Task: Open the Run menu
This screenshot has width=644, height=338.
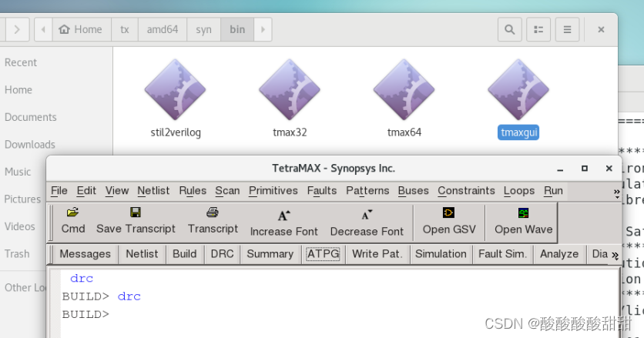Action: (553, 191)
